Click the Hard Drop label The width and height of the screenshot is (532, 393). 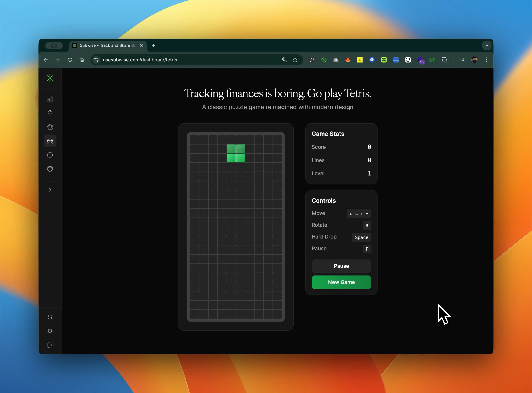point(324,237)
